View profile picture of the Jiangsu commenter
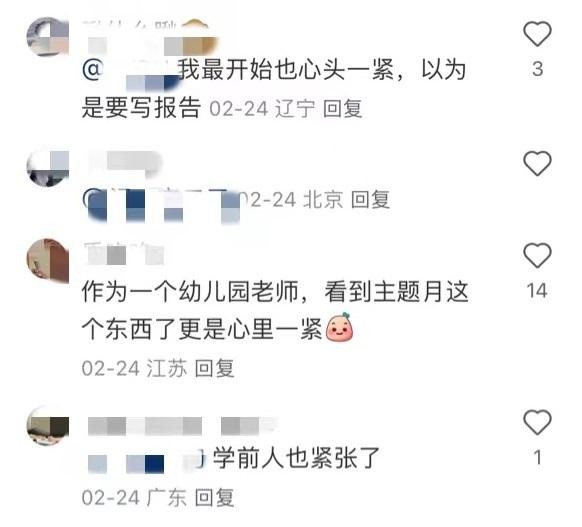Screen dimensions: 582x527 pos(48,260)
